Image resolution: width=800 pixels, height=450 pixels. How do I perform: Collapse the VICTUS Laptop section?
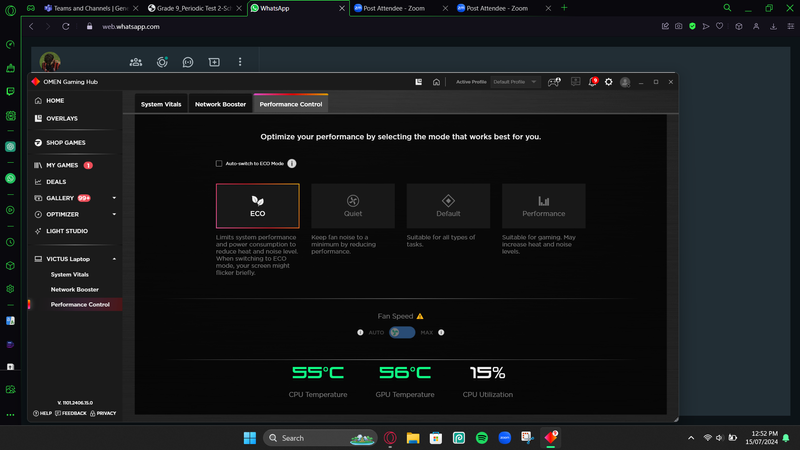(x=114, y=259)
